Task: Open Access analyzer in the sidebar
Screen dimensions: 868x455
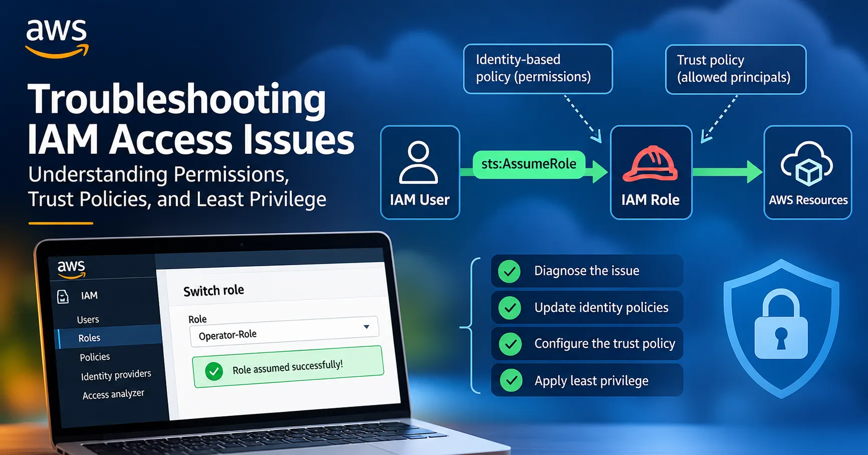Action: tap(113, 394)
